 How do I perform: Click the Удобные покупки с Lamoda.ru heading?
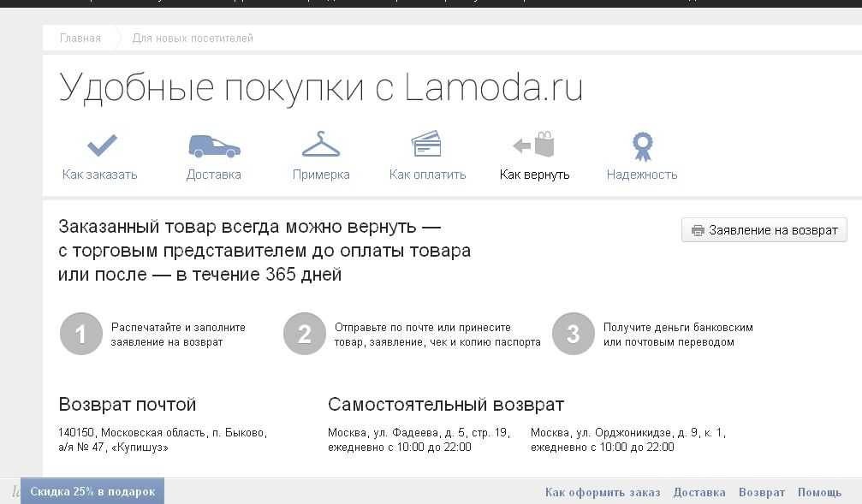click(320, 88)
